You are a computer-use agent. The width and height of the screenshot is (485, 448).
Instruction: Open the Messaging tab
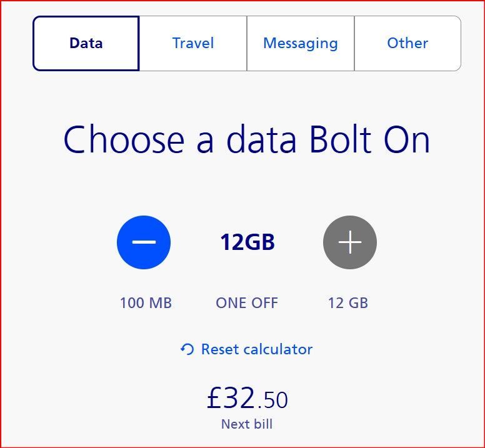pos(301,43)
